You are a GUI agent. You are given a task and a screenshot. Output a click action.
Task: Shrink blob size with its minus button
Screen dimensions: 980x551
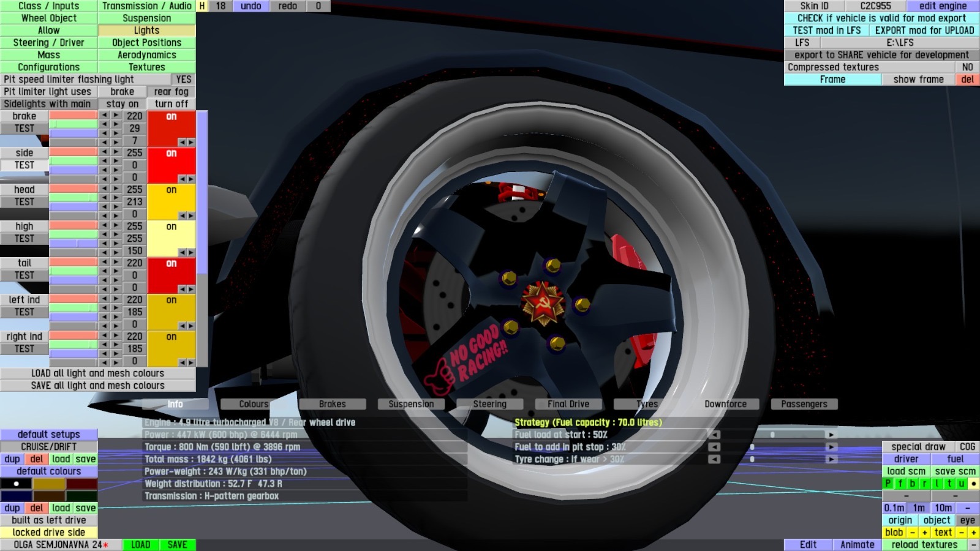[x=913, y=532]
